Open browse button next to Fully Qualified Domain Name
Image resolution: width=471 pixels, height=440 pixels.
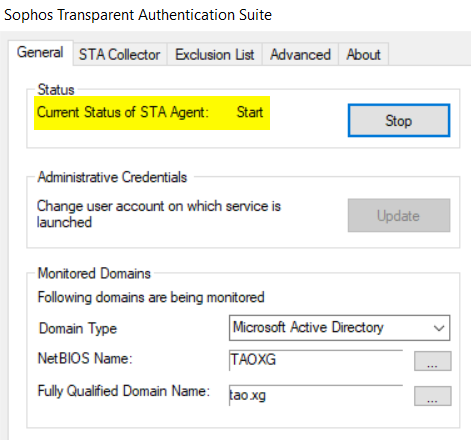(433, 396)
